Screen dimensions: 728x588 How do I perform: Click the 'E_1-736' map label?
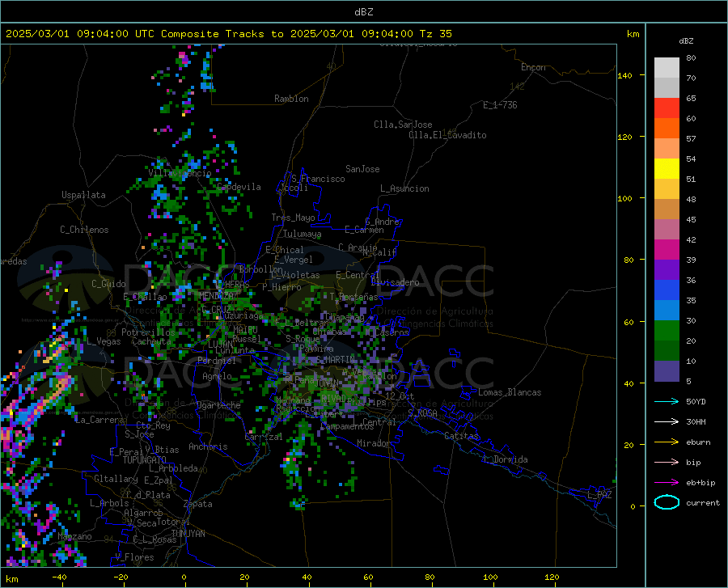pyautogui.click(x=500, y=105)
